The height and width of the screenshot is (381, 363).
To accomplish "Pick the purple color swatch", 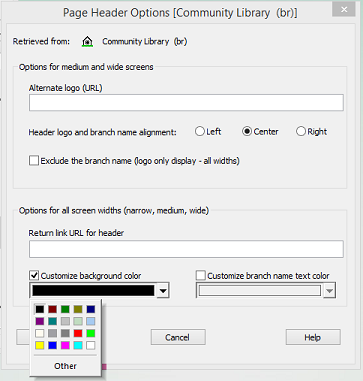I will click(40, 321).
